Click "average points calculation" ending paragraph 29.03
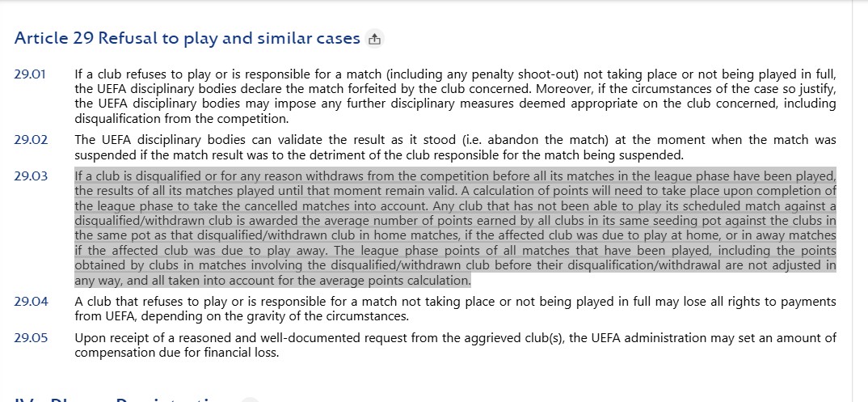Screen dimensions: 868x402 [x=390, y=281]
